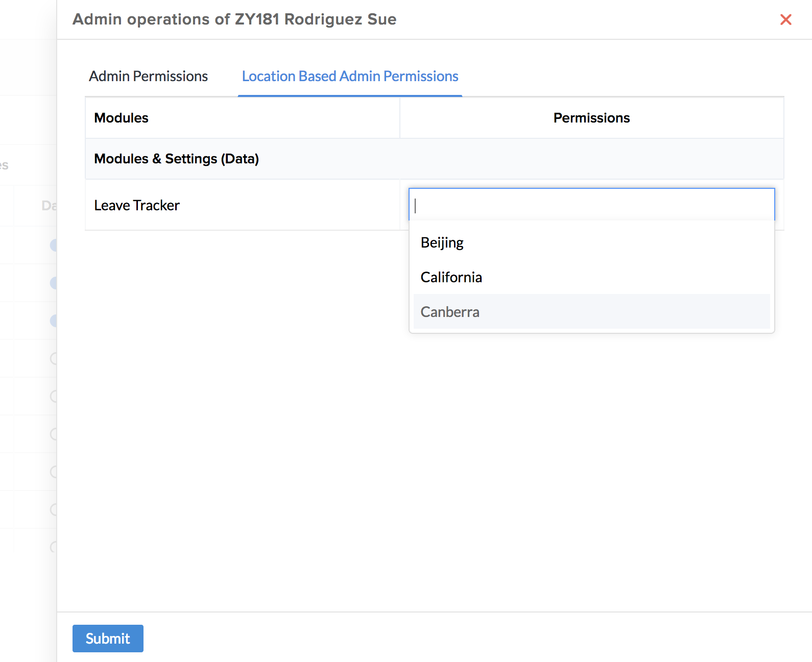
Task: Select the highlighted Canberra option
Action: 450,312
